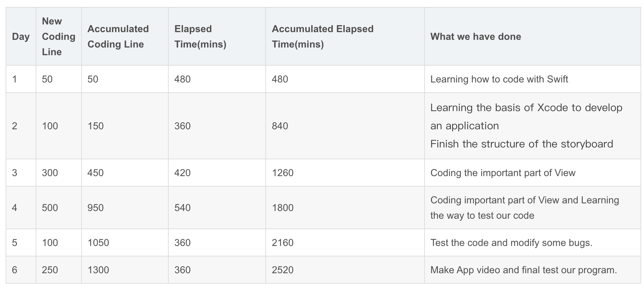Click "Make App video and final test" cell
The height and width of the screenshot is (290, 644).
click(x=524, y=270)
